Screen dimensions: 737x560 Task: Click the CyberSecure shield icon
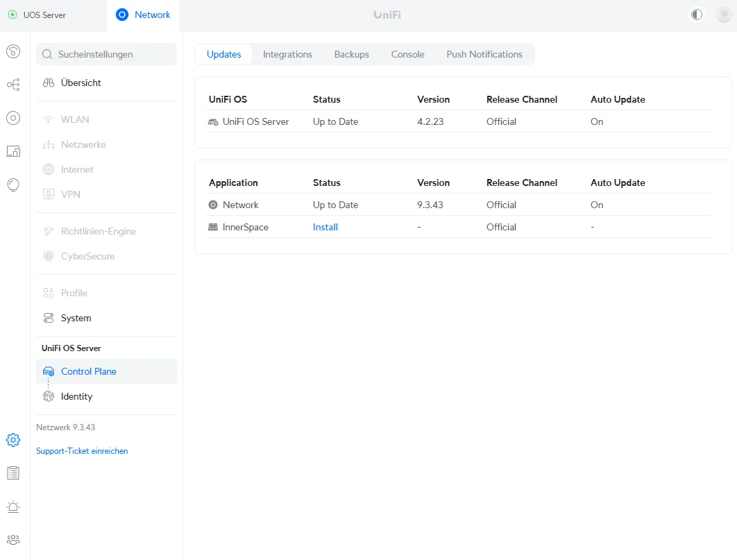tap(49, 256)
